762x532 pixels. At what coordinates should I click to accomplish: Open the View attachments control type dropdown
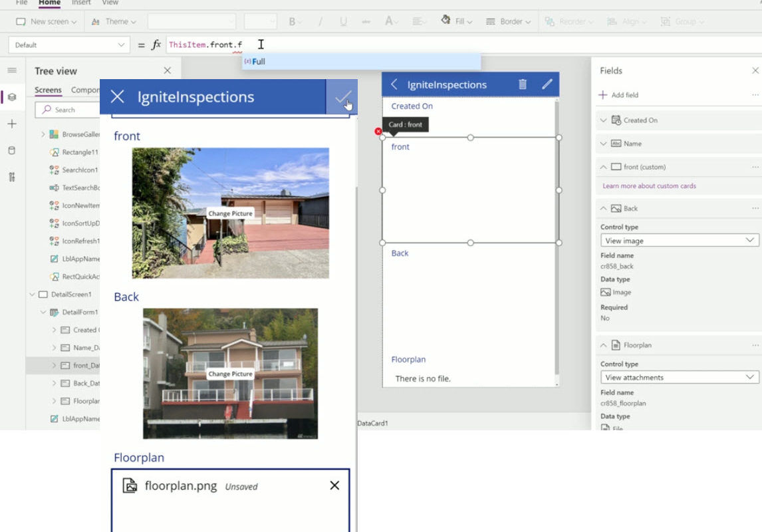(680, 378)
